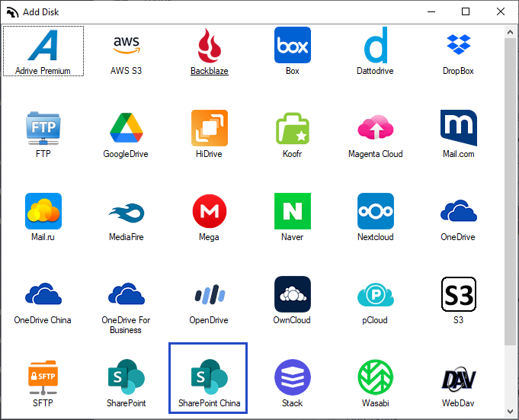
Task: Select the GoogleDrive triangle icon
Action: pos(127,128)
